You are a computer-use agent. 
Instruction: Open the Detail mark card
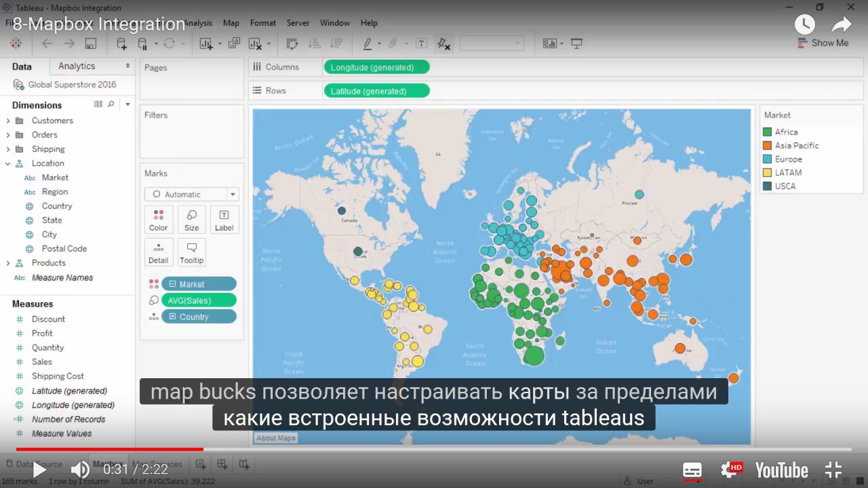click(x=158, y=253)
